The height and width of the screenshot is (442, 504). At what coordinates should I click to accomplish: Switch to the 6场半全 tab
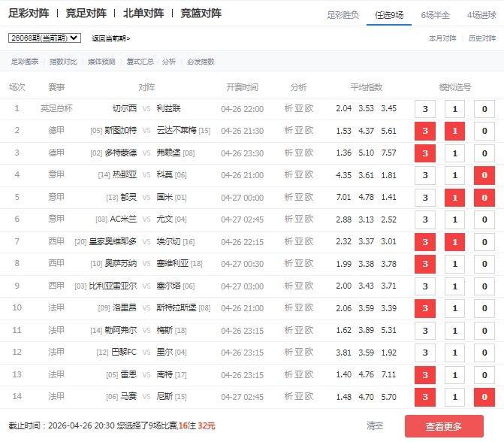click(436, 14)
